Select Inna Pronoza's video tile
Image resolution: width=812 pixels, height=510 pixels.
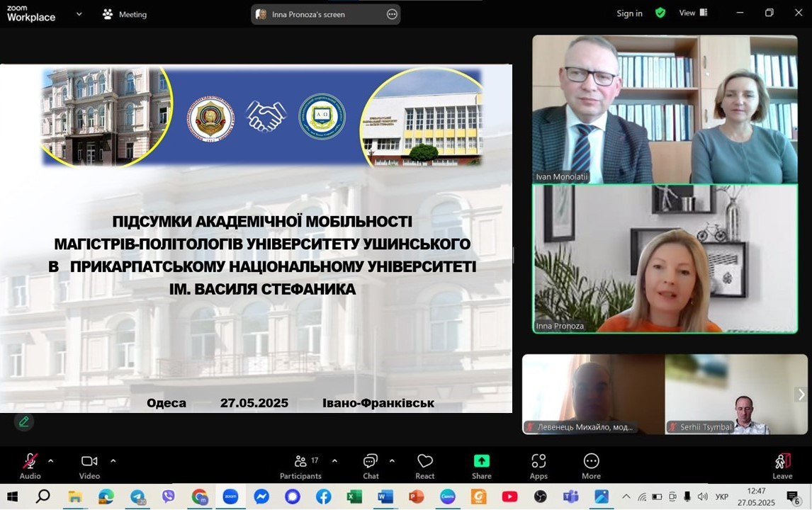pos(665,259)
